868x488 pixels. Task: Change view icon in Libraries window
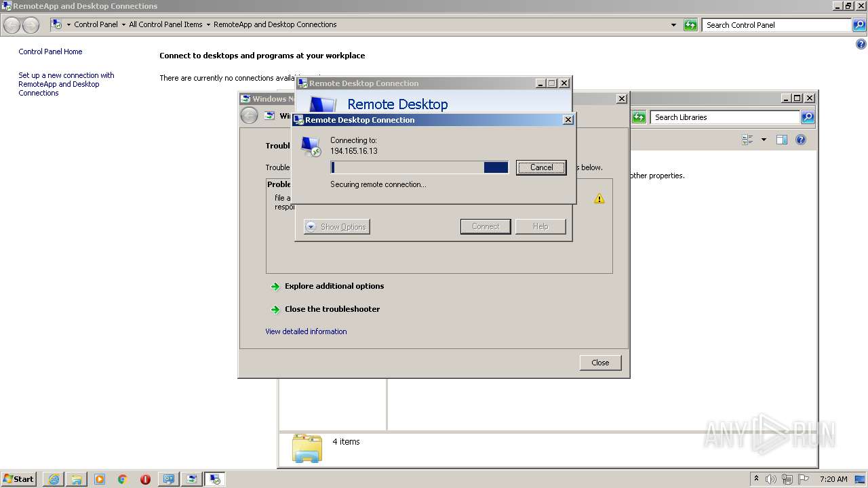747,140
